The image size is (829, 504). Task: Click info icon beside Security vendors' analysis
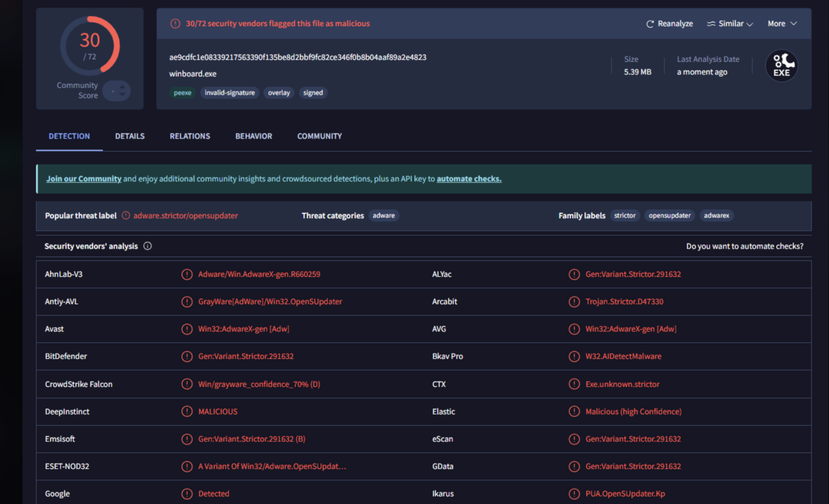click(x=148, y=246)
